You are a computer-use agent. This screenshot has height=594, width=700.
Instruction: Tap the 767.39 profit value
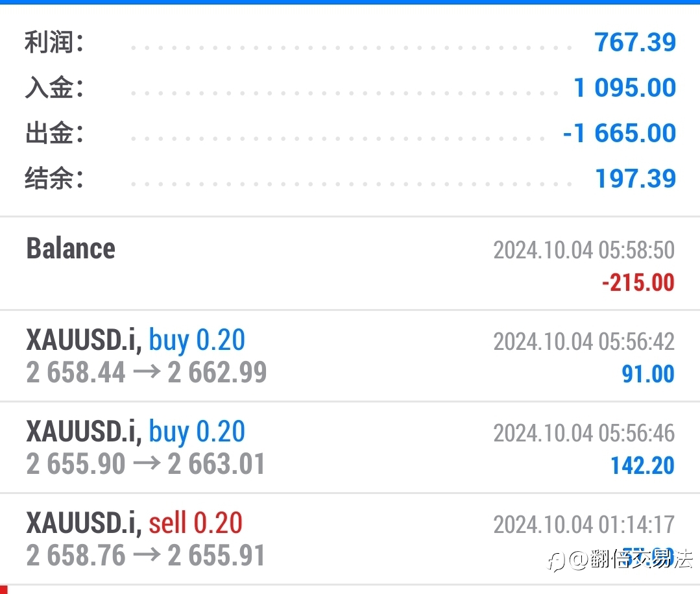click(635, 42)
